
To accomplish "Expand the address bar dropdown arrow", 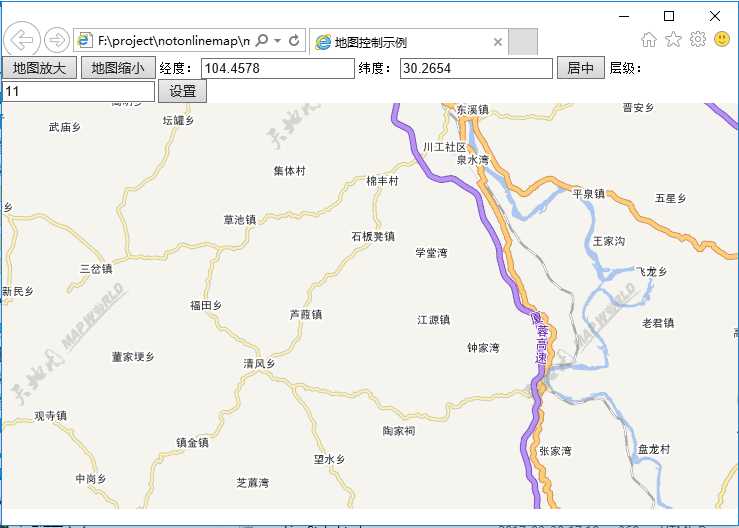I will tap(278, 41).
